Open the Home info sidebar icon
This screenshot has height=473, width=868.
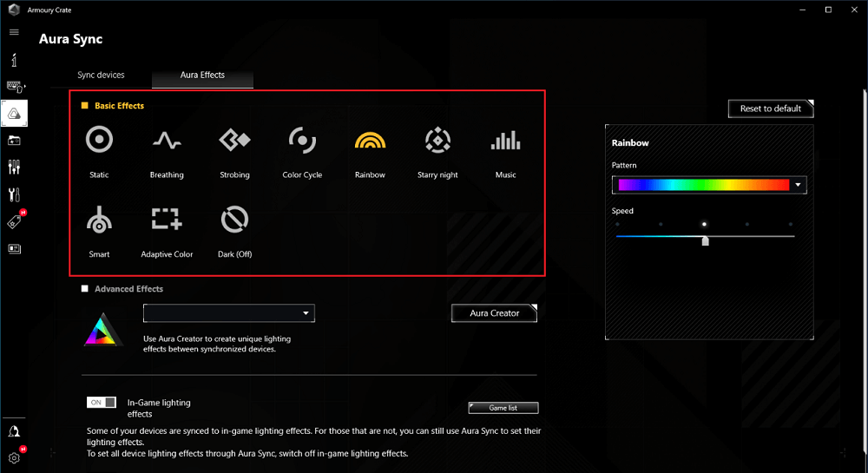click(x=15, y=60)
